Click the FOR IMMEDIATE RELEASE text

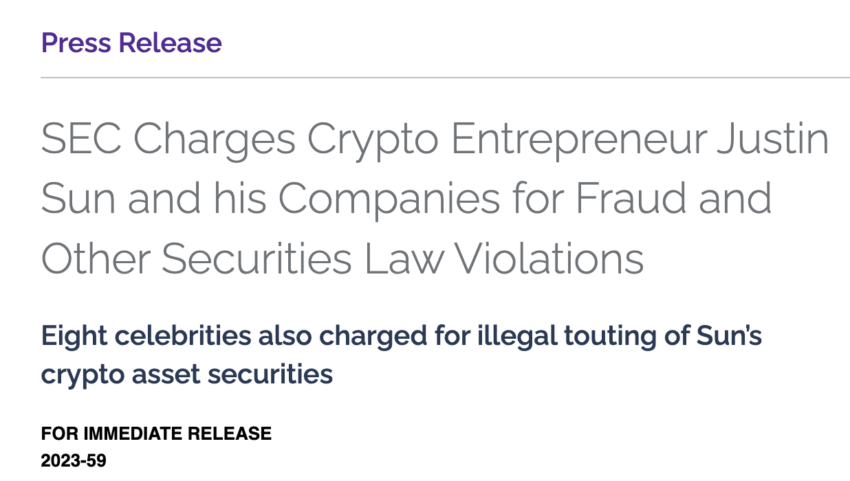tap(156, 434)
